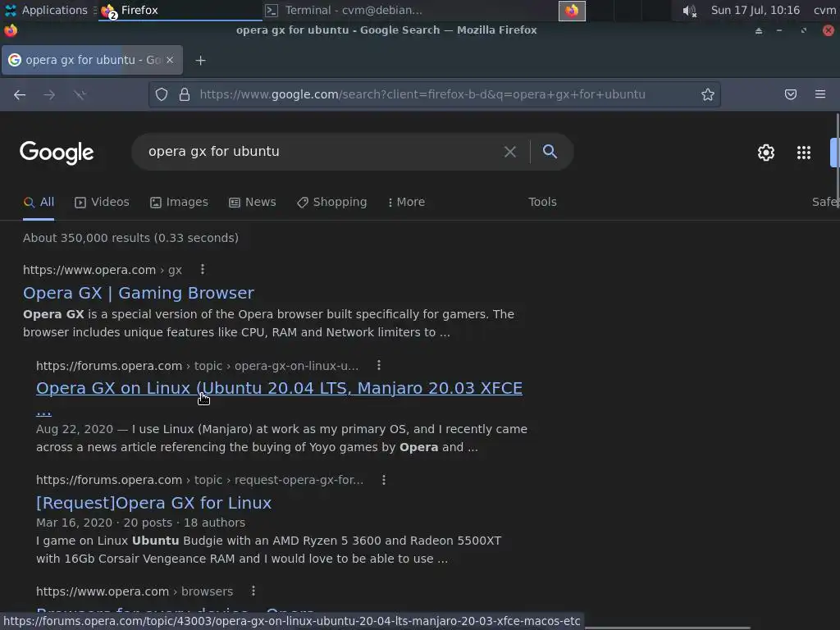Open options for opera-gx-on-linux forum result
Screen dimensions: 840x630
click(x=379, y=365)
